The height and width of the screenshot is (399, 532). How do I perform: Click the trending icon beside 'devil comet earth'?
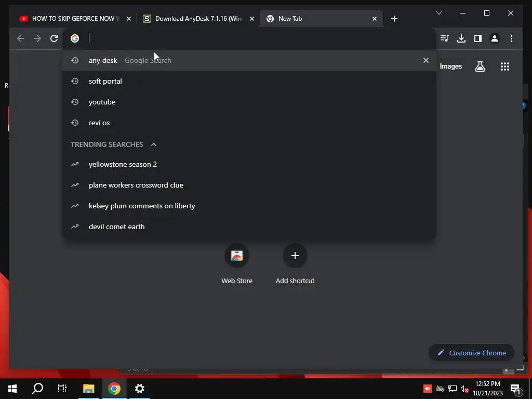coord(75,227)
